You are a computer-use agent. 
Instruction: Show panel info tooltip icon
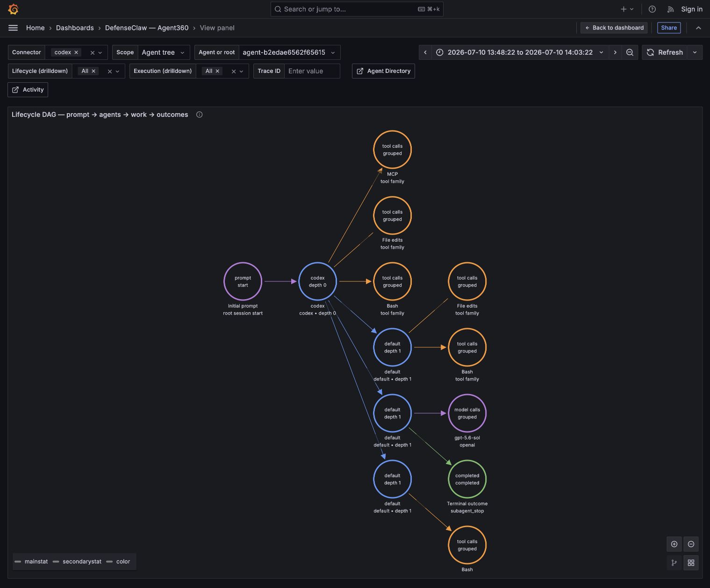click(x=200, y=115)
